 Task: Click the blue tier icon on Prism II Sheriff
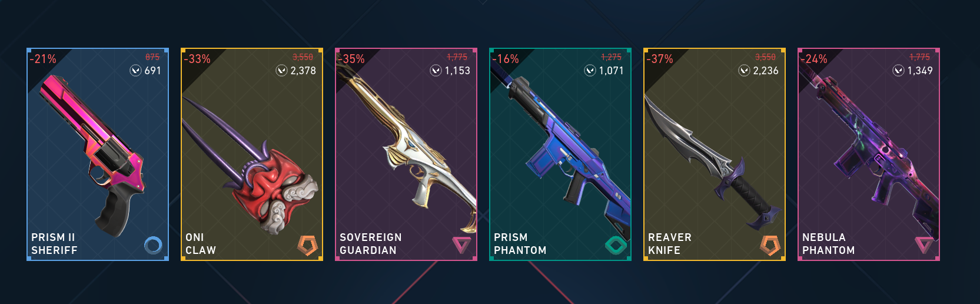click(x=153, y=244)
